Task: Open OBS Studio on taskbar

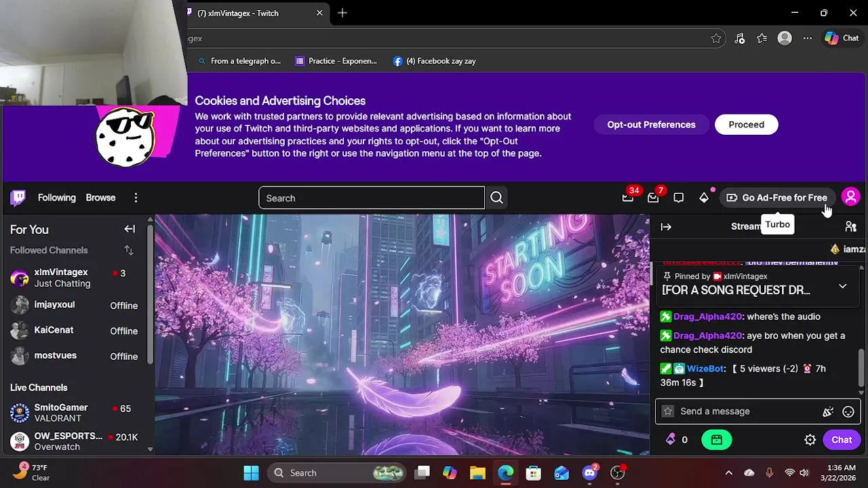Action: [x=618, y=473]
